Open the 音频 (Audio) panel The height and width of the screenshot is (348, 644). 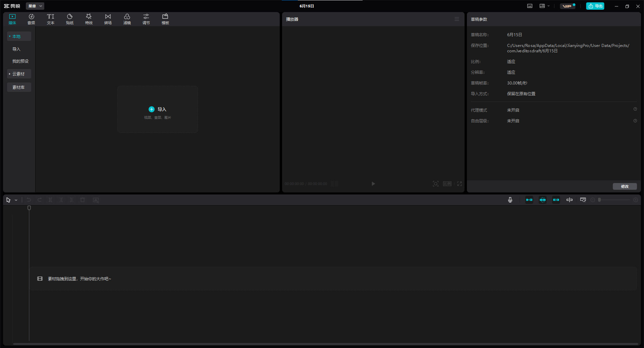coord(31,19)
